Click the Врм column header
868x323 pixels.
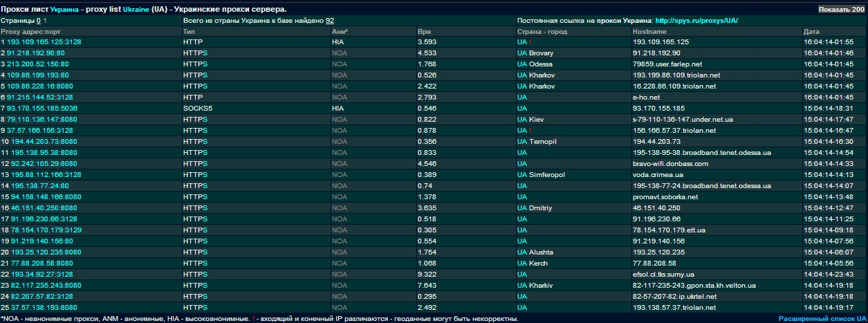tap(425, 32)
